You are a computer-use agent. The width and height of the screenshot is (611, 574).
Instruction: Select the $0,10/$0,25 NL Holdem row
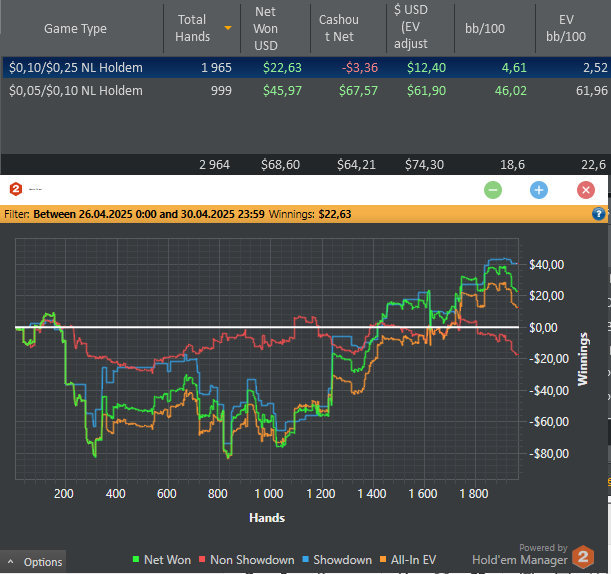pyautogui.click(x=307, y=67)
